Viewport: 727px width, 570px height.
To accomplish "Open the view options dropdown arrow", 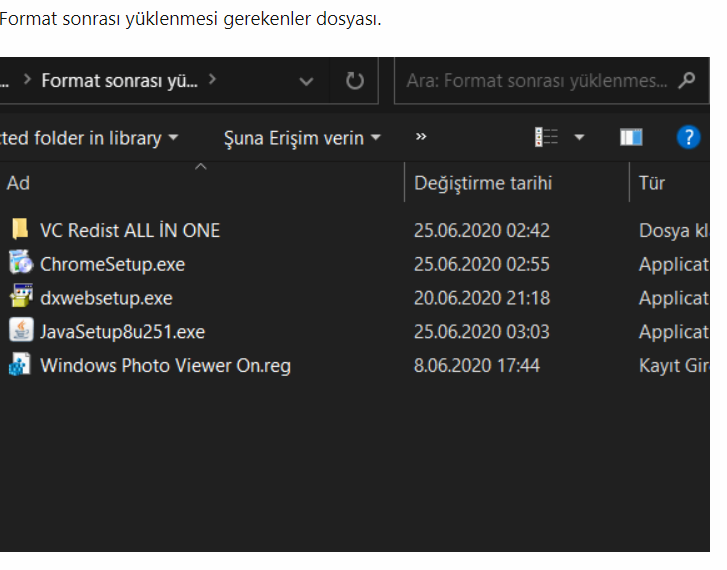I will (579, 137).
